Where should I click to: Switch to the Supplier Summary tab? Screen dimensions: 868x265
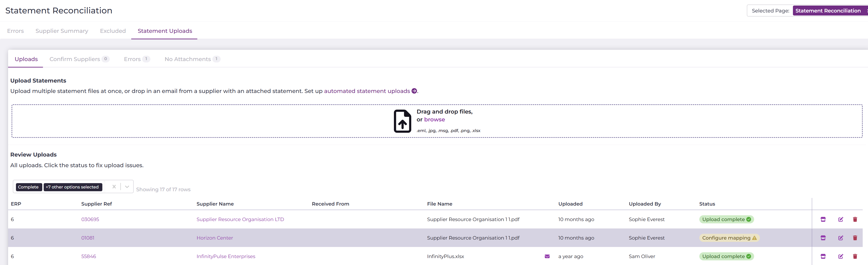pos(62,31)
